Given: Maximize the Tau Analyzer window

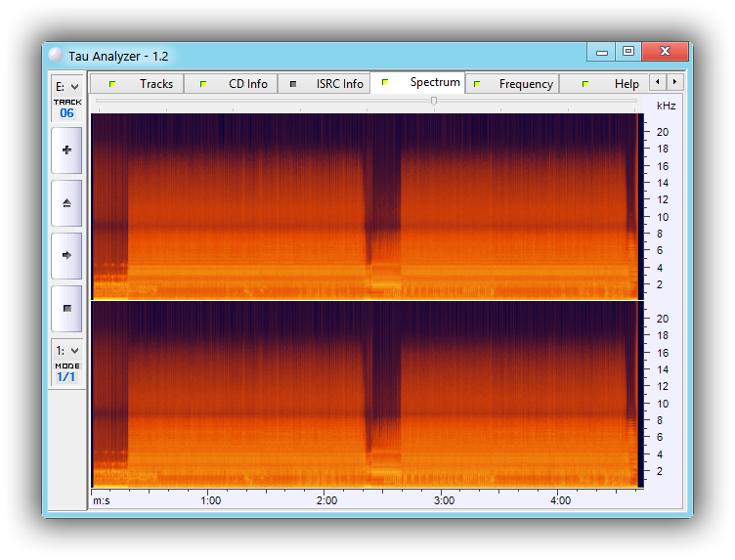Looking at the screenshot, I should 628,52.
